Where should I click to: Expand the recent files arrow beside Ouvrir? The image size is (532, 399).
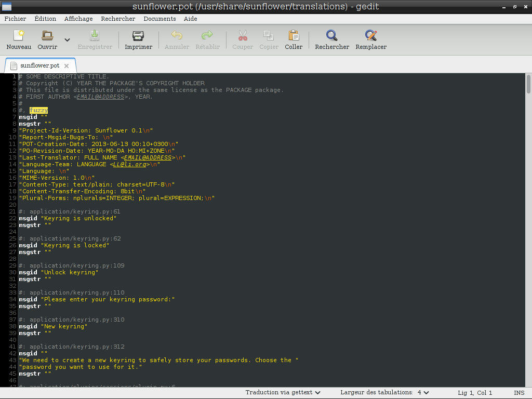(x=67, y=40)
